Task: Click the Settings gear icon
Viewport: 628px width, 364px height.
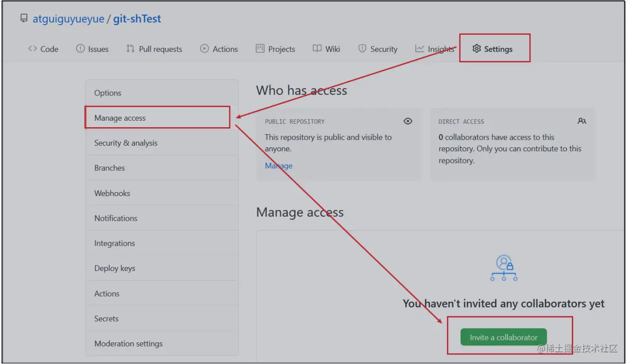Action: pos(477,49)
